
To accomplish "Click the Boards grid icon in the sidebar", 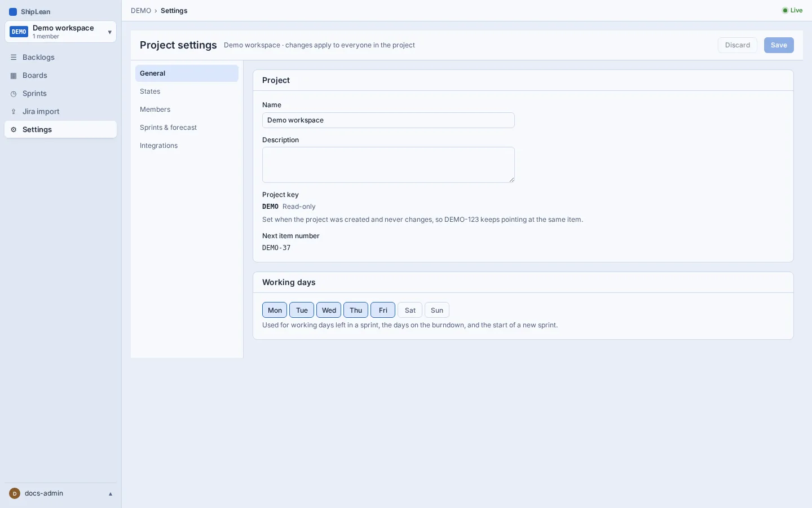I will [14, 76].
